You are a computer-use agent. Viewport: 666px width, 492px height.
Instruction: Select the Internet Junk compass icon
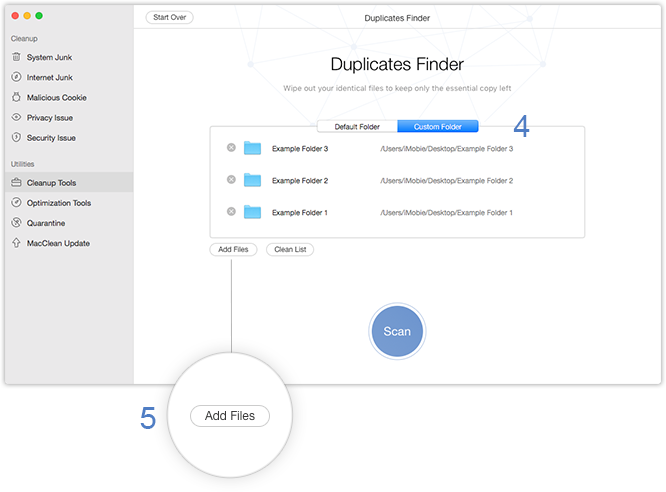click(16, 77)
